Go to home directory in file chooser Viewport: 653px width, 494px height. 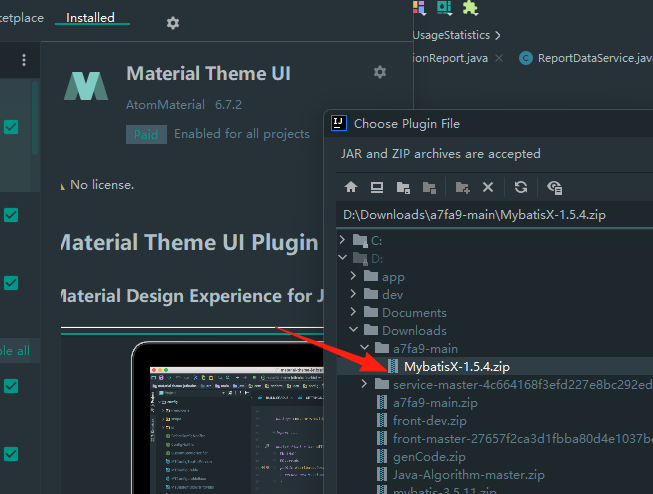coord(351,187)
